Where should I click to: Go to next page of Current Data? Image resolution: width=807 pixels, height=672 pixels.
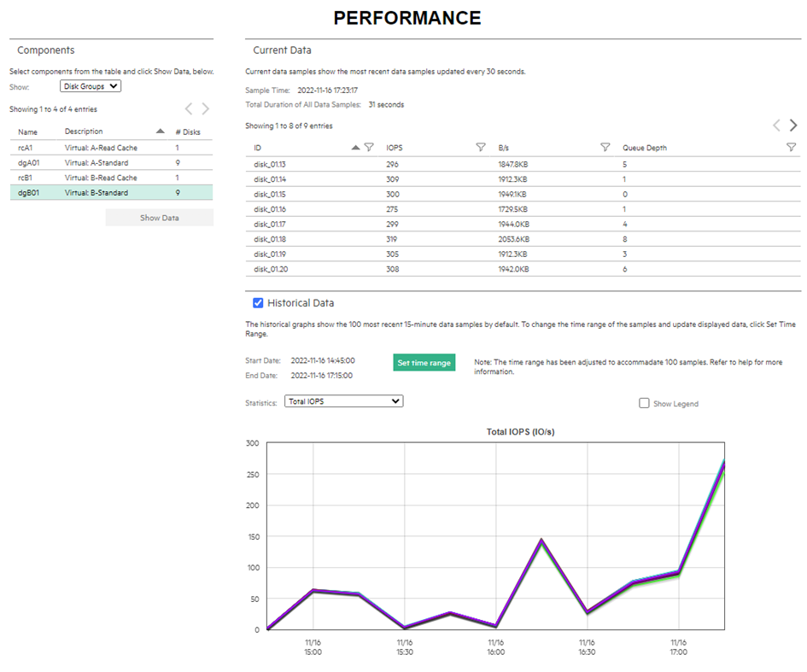pyautogui.click(x=793, y=126)
